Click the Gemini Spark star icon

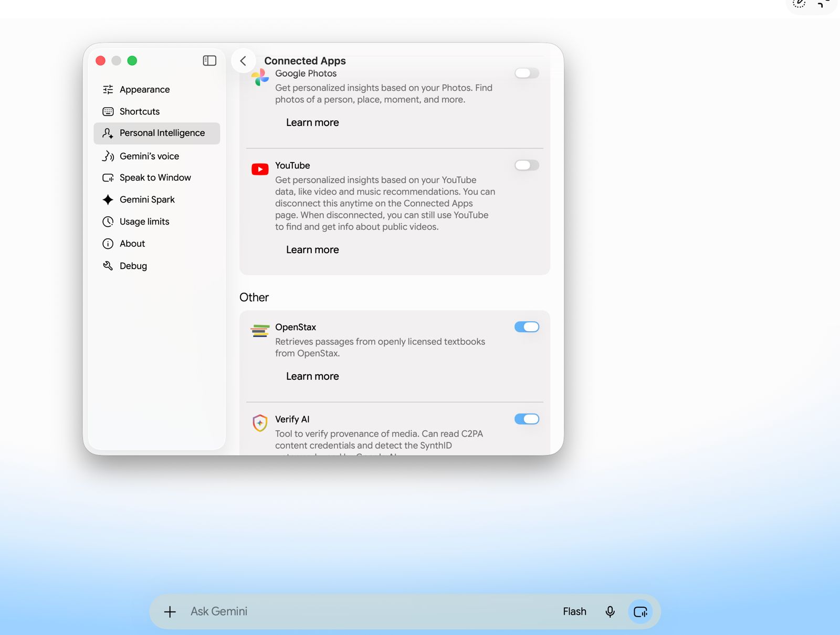[x=108, y=200]
